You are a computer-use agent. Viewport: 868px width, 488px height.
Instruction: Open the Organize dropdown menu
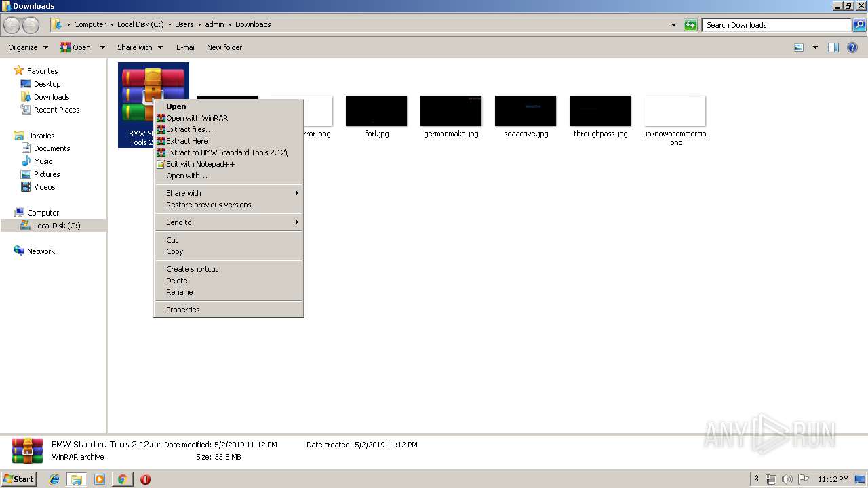[x=28, y=47]
